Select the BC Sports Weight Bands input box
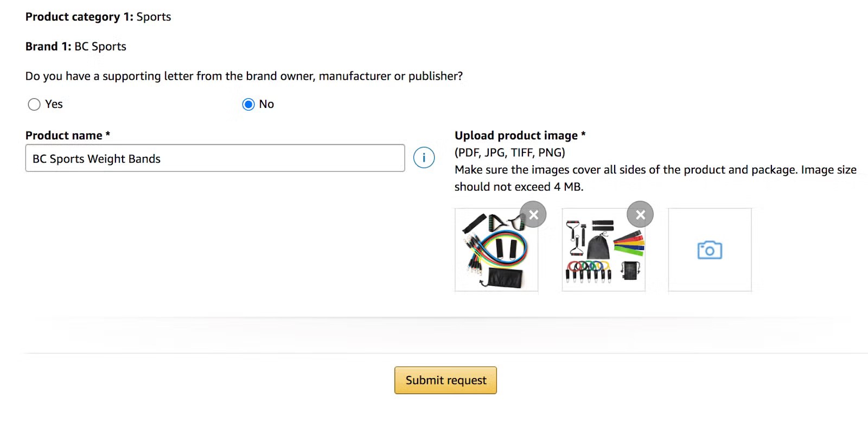The width and height of the screenshot is (868, 423). (x=215, y=158)
